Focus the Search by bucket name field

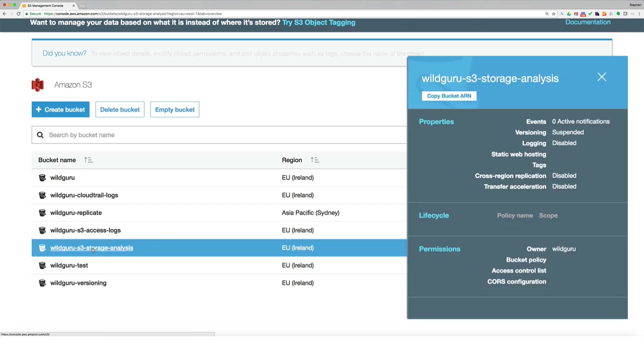pyautogui.click(x=219, y=135)
